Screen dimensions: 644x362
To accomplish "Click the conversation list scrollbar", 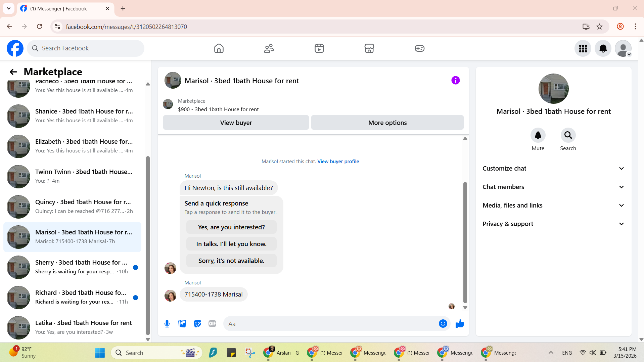I will (148, 245).
